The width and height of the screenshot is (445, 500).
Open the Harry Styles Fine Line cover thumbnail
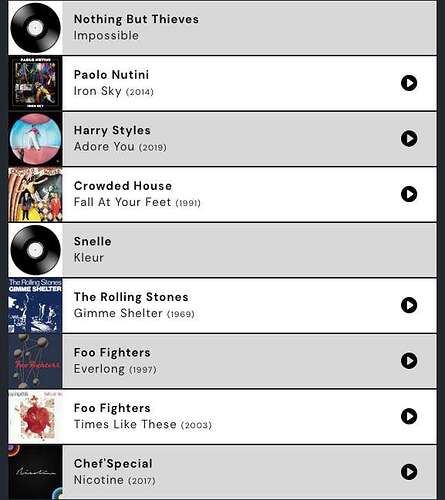click(35, 139)
